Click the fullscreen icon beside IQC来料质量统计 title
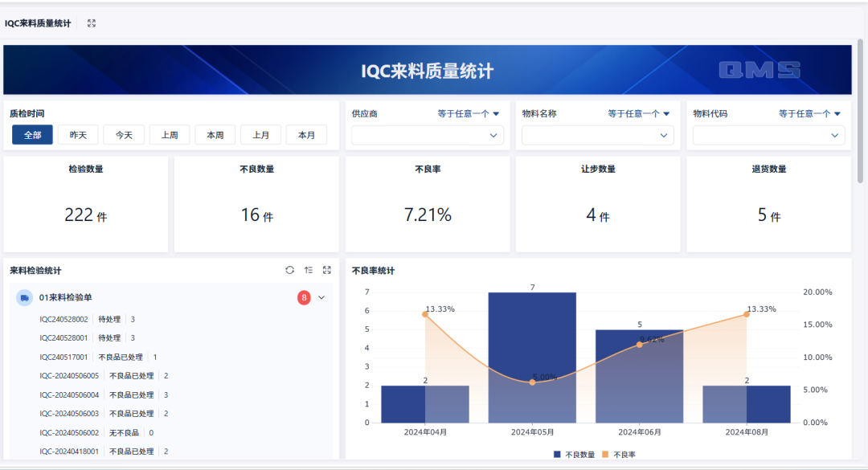The height and width of the screenshot is (470, 868). [92, 23]
